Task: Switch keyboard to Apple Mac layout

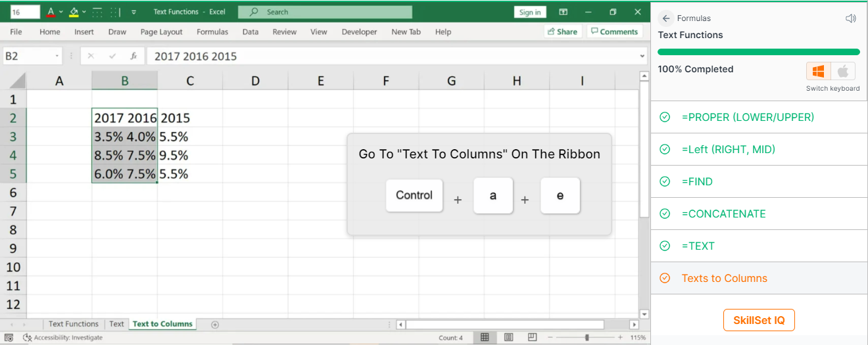Action: click(844, 71)
